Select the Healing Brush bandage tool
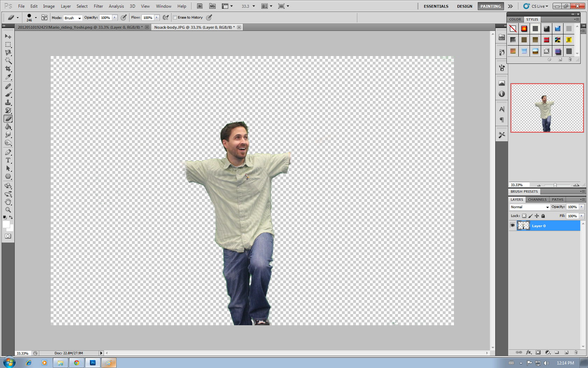Viewport: 588px width, 368px height. [x=8, y=86]
